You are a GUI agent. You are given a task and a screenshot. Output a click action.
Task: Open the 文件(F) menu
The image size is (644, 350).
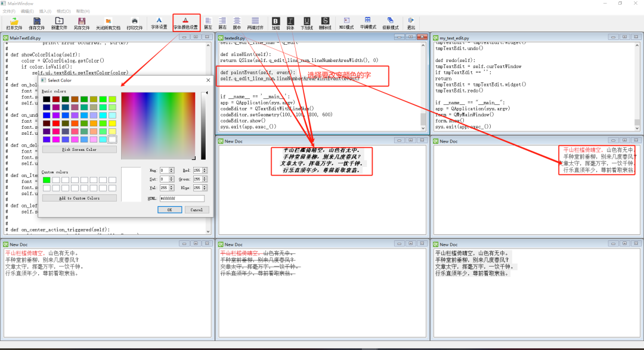pos(9,11)
